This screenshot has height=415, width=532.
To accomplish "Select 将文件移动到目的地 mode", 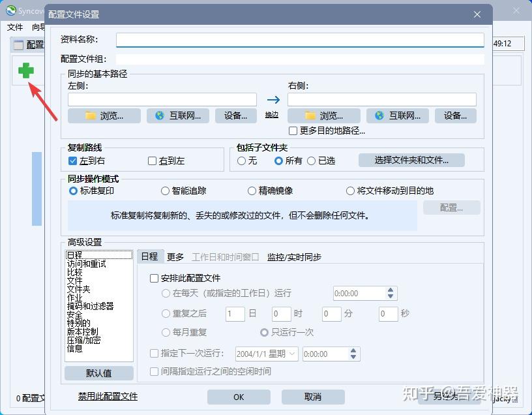I will [x=350, y=191].
